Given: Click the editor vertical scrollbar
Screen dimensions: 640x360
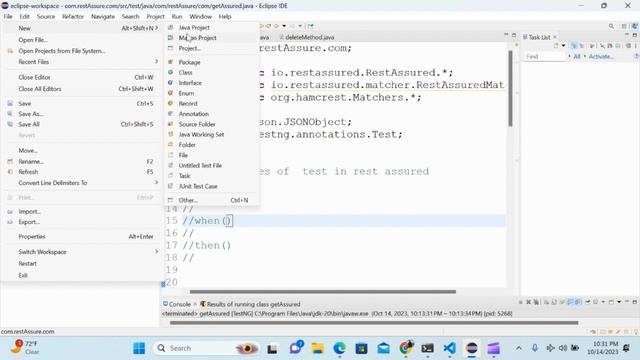Looking at the screenshot, I should [510, 89].
